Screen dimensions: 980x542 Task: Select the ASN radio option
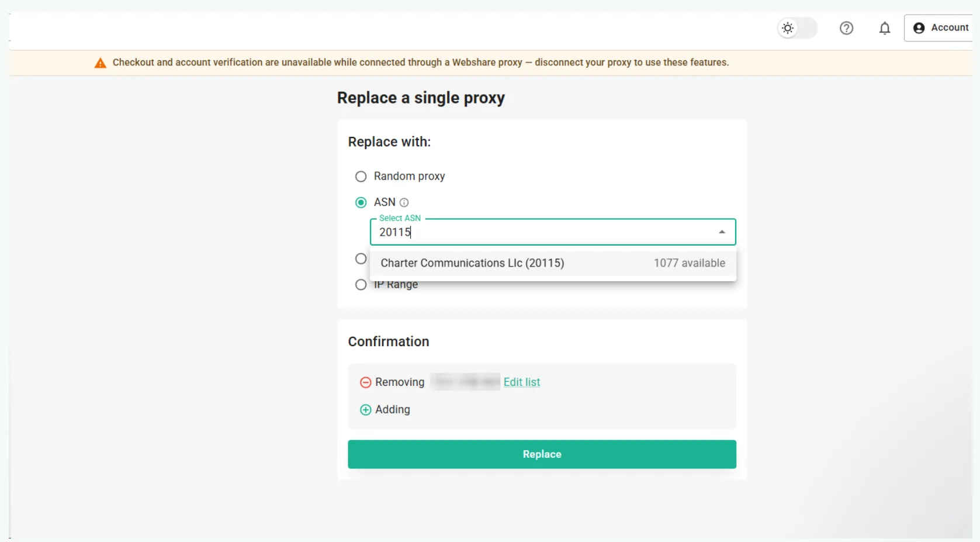pos(361,202)
